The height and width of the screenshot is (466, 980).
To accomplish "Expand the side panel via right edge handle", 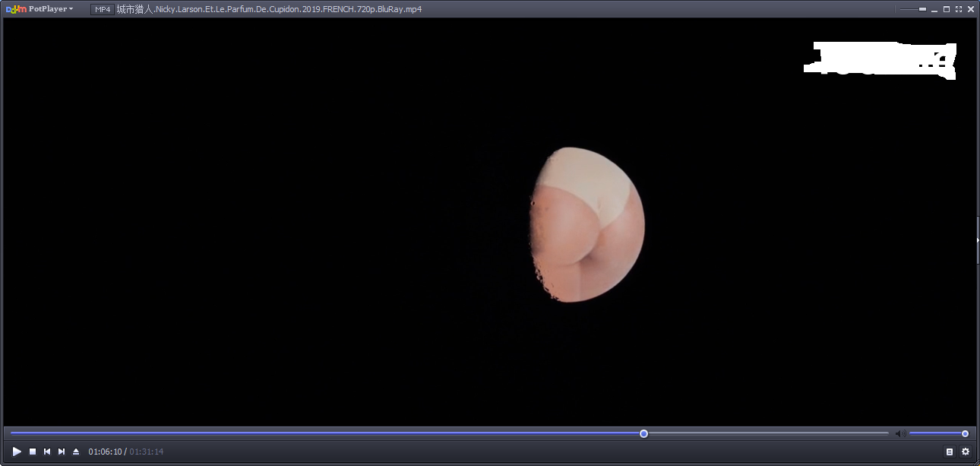I will click(x=977, y=239).
